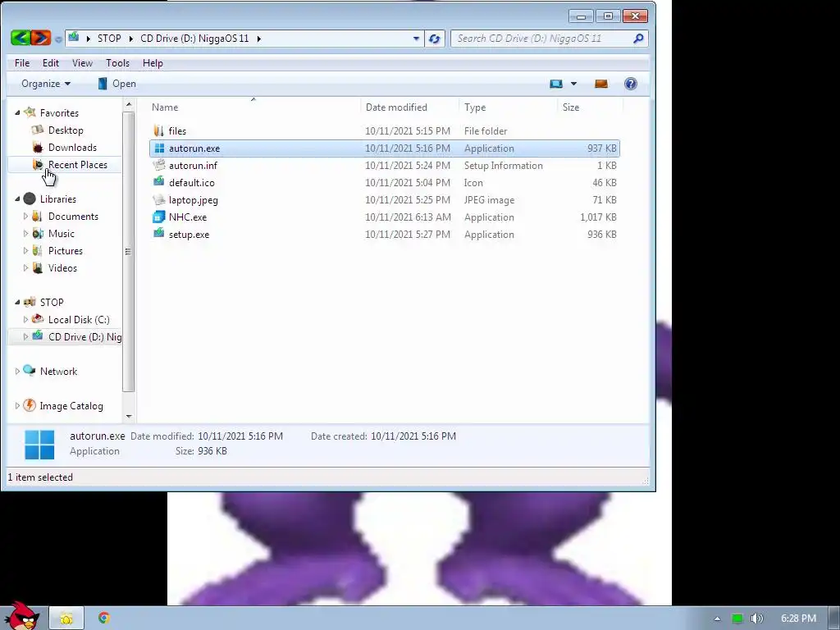
Task: Launch Chrome from the taskbar
Action: pyautogui.click(x=104, y=618)
